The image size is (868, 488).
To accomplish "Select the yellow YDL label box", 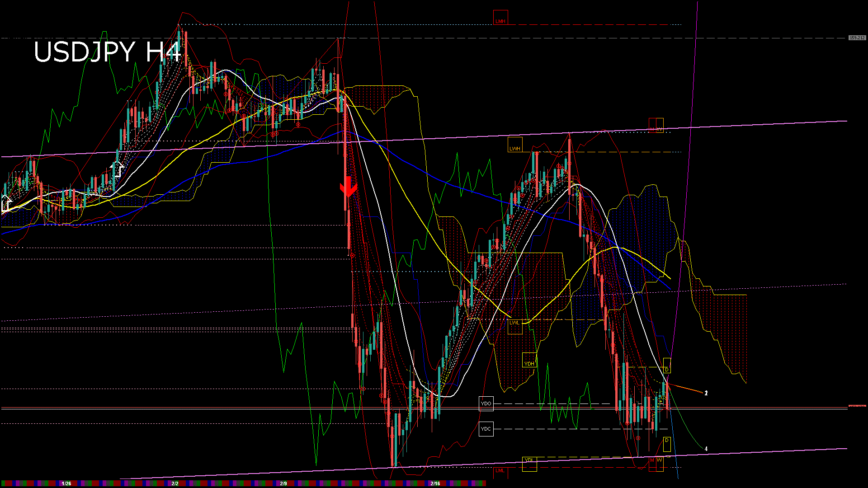I will click(x=529, y=464).
